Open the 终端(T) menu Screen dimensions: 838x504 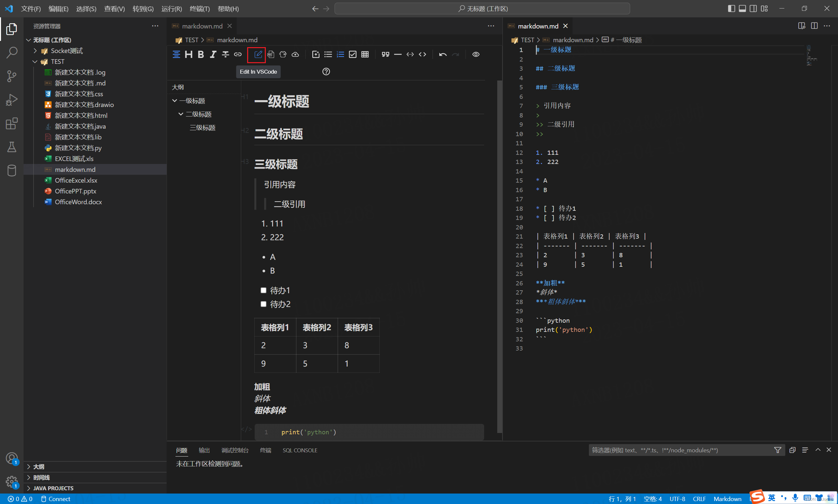(x=200, y=9)
